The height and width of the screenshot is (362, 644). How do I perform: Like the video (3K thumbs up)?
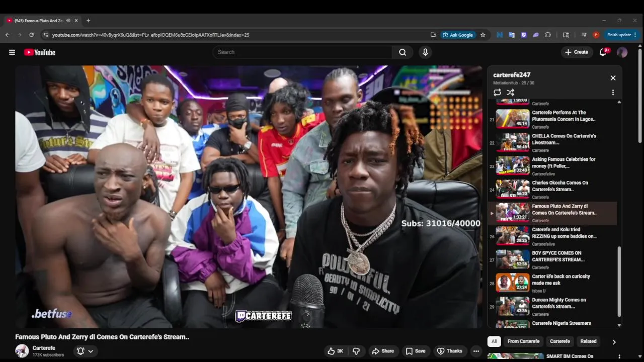tap(336, 351)
